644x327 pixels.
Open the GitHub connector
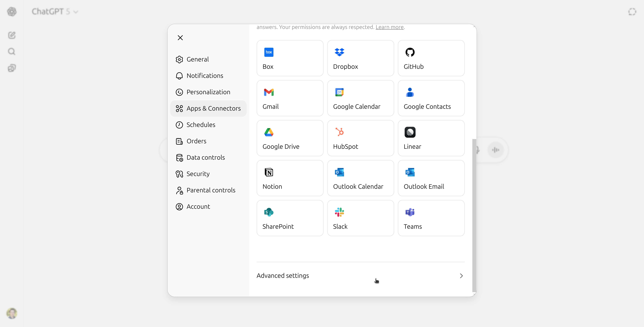[431, 58]
